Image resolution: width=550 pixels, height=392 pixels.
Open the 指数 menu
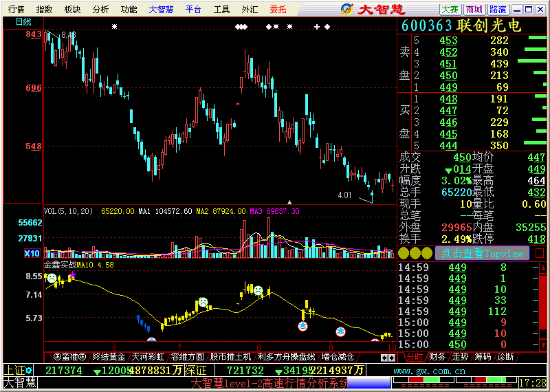tap(44, 10)
